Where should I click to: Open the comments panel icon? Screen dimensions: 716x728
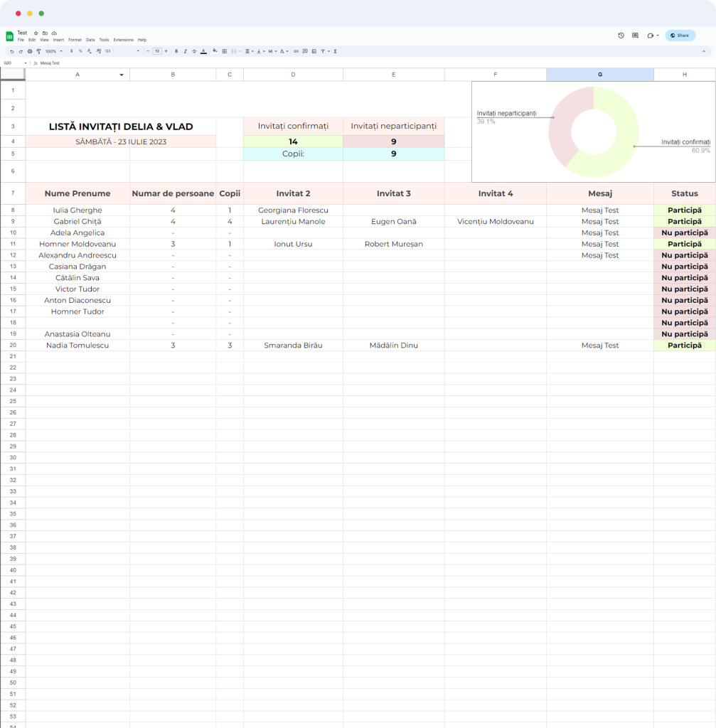click(635, 35)
